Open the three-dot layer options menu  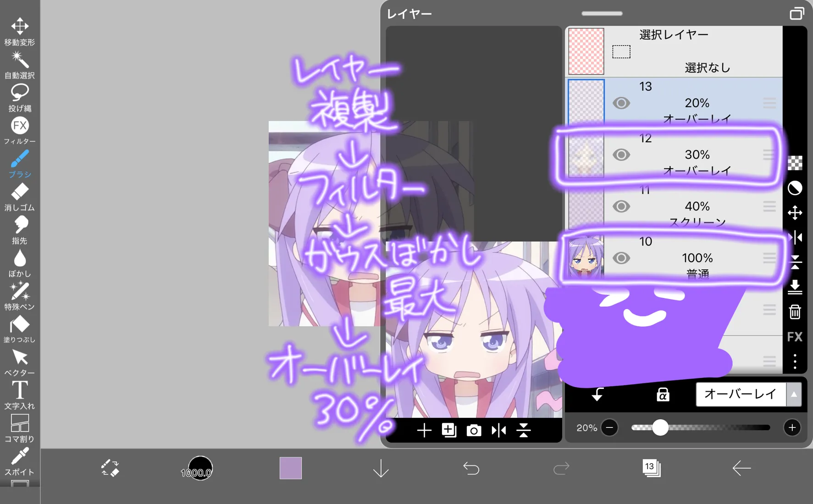pos(795,361)
